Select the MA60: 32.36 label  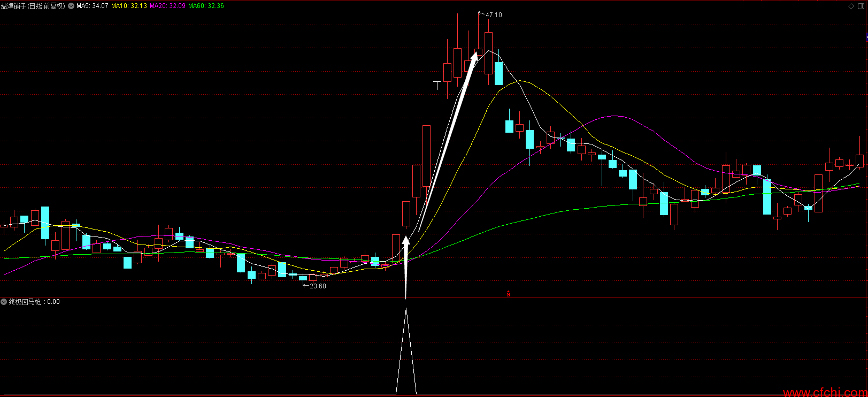pyautogui.click(x=206, y=6)
